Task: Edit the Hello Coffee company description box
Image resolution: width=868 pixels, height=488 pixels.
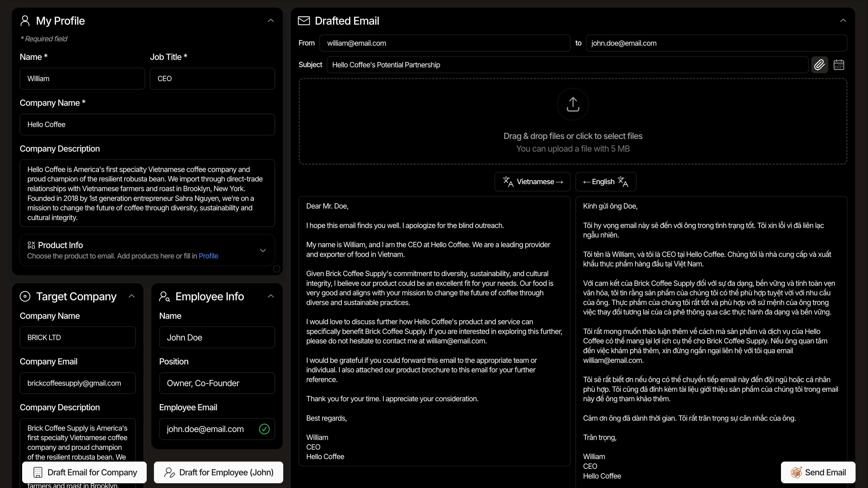Action: point(147,193)
